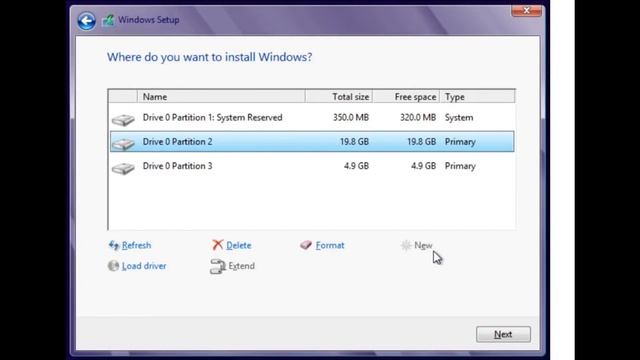Screen dimensions: 640x360
Task: Select Drive 0 Partition 1: System Reserved
Action: (x=312, y=118)
